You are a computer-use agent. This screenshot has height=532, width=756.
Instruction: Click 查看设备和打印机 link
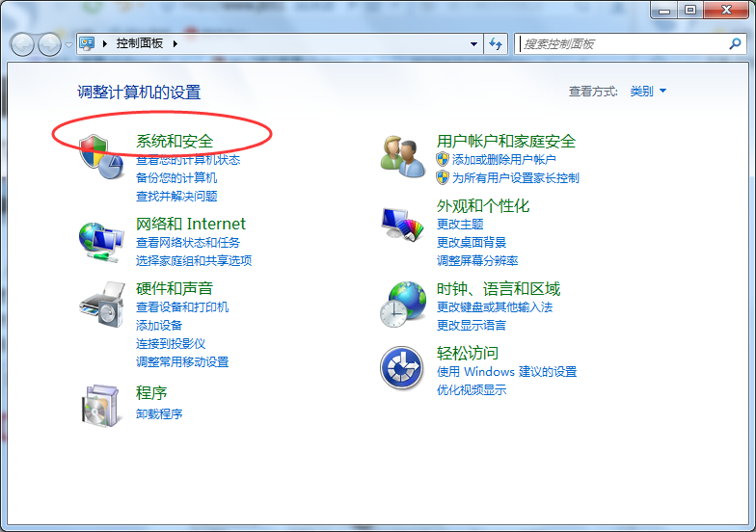tap(182, 306)
